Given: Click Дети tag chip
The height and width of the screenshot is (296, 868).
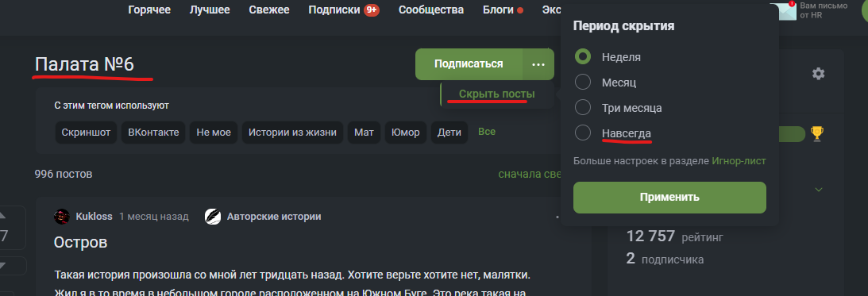Looking at the screenshot, I should pos(449,133).
